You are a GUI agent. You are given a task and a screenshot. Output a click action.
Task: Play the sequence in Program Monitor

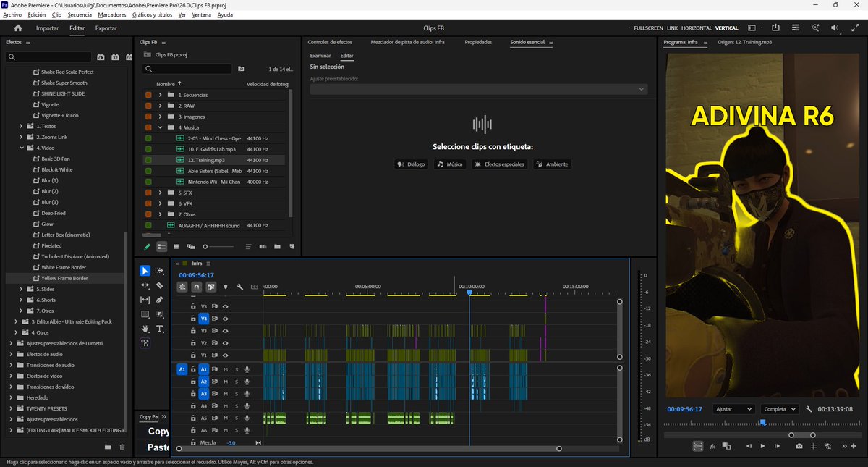762,446
